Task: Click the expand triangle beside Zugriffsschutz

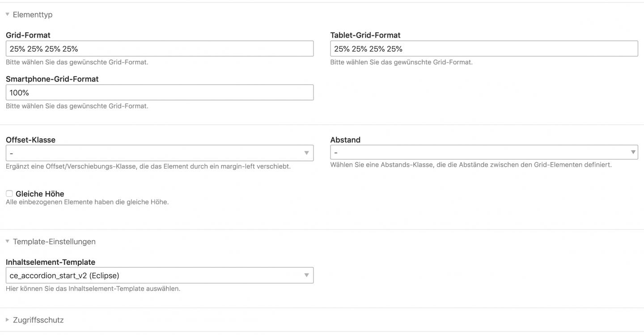Action: (8, 320)
